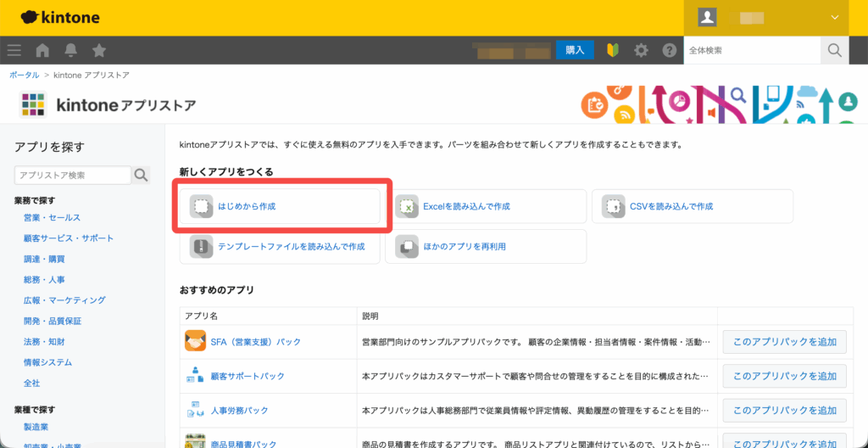
Task: Open the help question mark icon
Action: [669, 50]
